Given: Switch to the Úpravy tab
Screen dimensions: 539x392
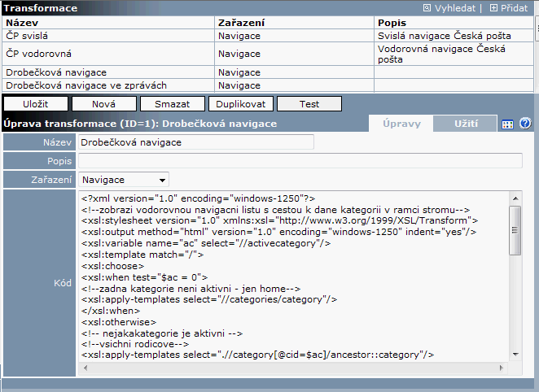Looking at the screenshot, I should (401, 124).
